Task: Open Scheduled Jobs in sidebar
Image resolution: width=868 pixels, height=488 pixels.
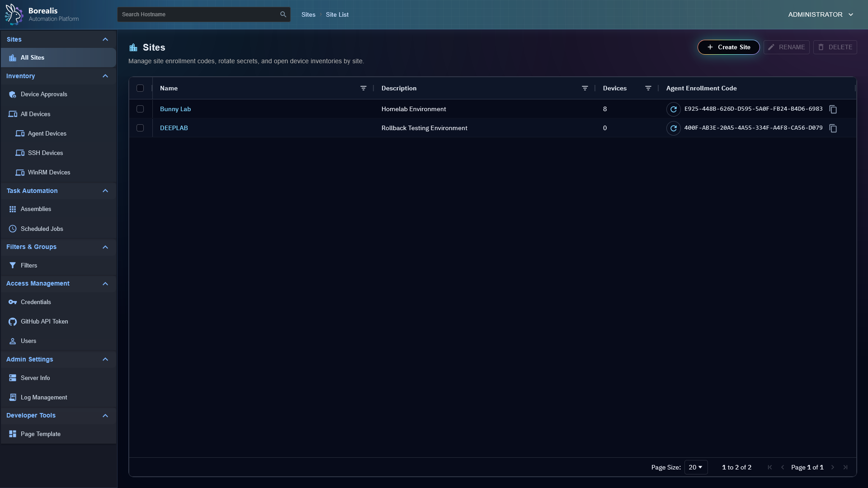Action: [42, 229]
